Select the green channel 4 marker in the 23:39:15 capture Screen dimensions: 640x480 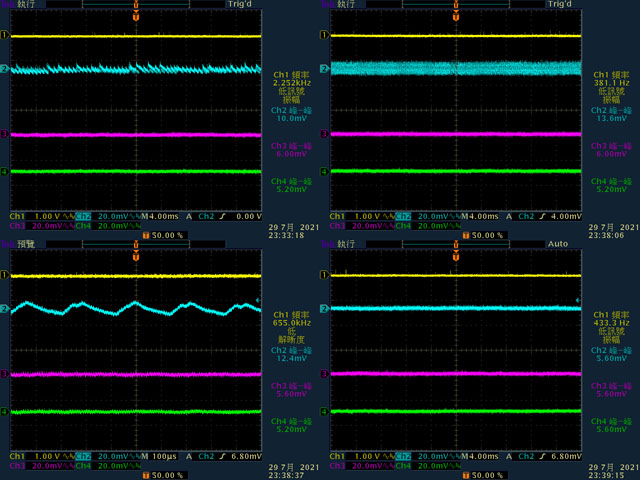click(x=324, y=411)
